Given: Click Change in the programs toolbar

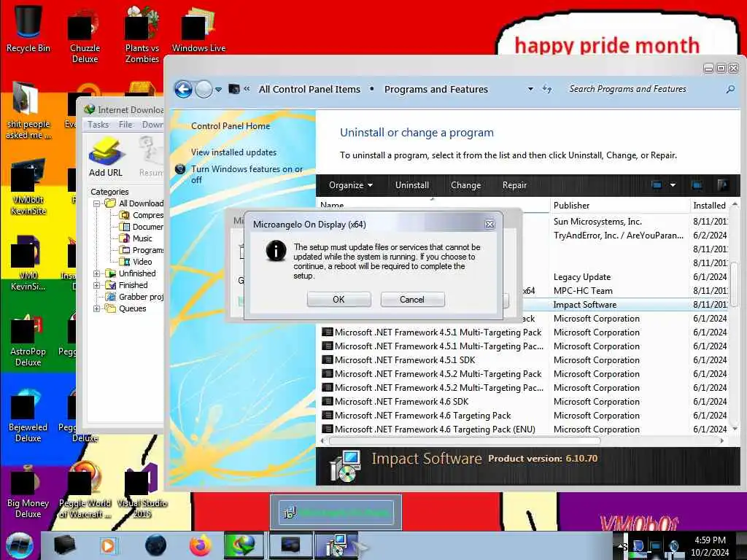Looking at the screenshot, I should 466,185.
